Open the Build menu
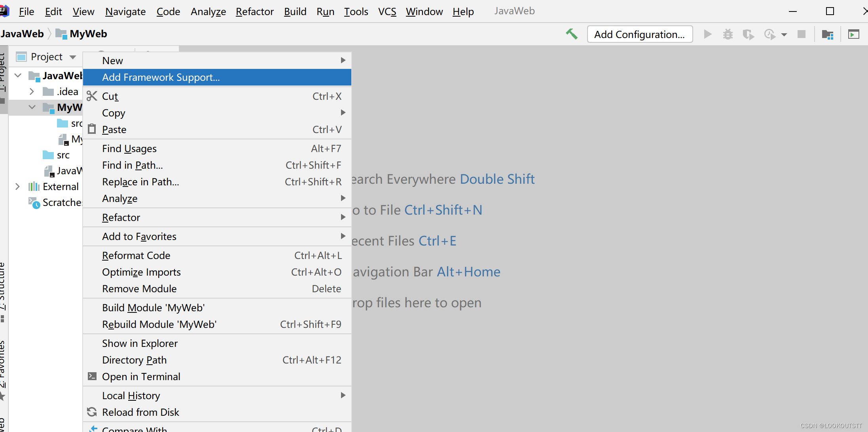This screenshot has height=432, width=868. click(295, 11)
